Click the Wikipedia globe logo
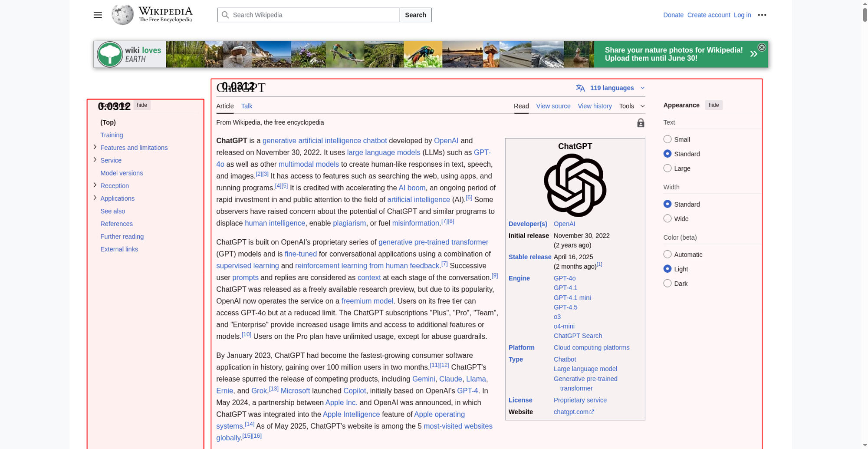 (x=122, y=15)
